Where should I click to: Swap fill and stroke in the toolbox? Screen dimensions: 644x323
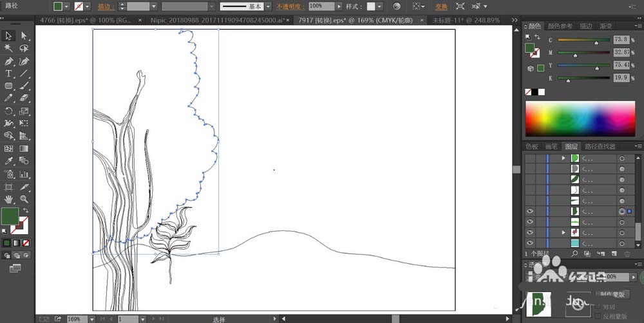coord(26,210)
